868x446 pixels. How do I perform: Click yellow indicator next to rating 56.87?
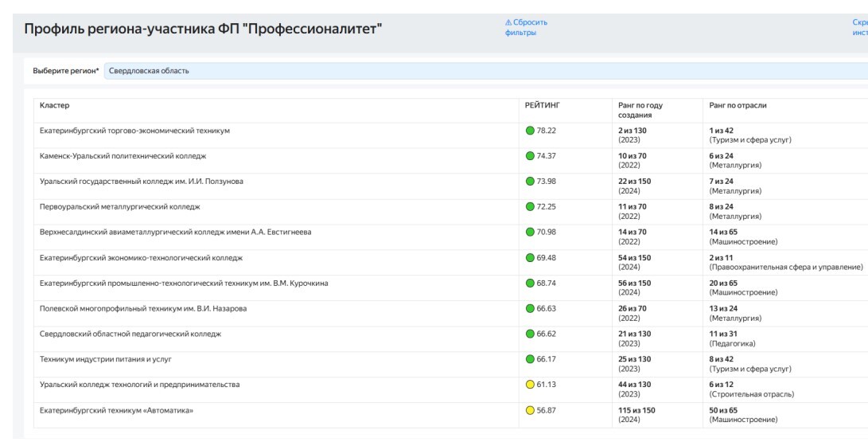[530, 410]
